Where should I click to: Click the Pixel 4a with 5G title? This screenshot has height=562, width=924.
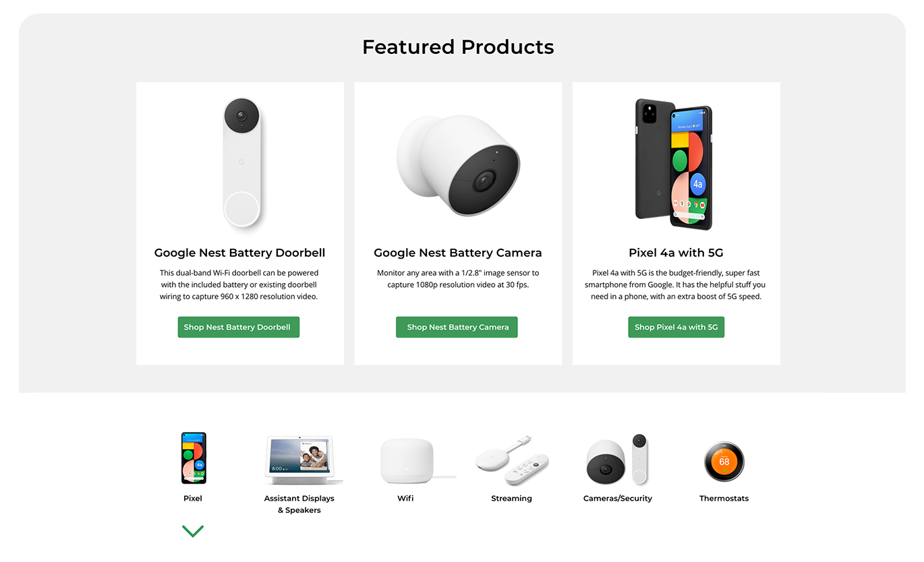pyautogui.click(x=676, y=253)
